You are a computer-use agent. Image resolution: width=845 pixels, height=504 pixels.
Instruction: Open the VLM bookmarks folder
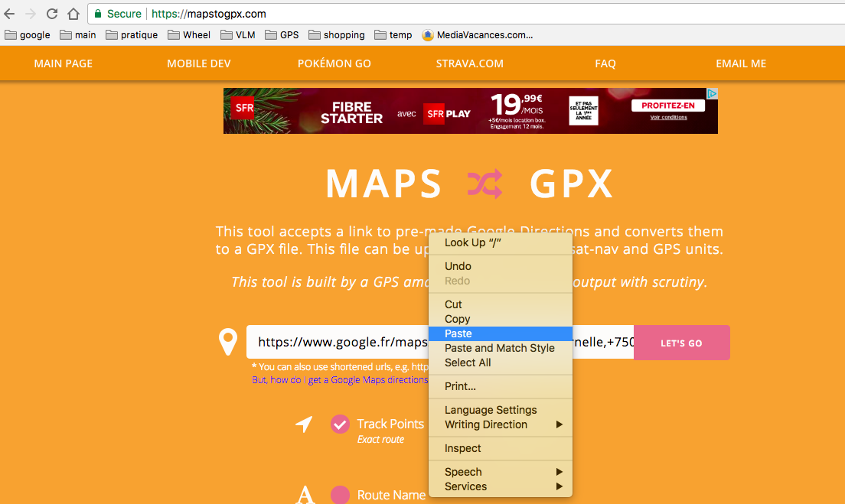pos(238,35)
